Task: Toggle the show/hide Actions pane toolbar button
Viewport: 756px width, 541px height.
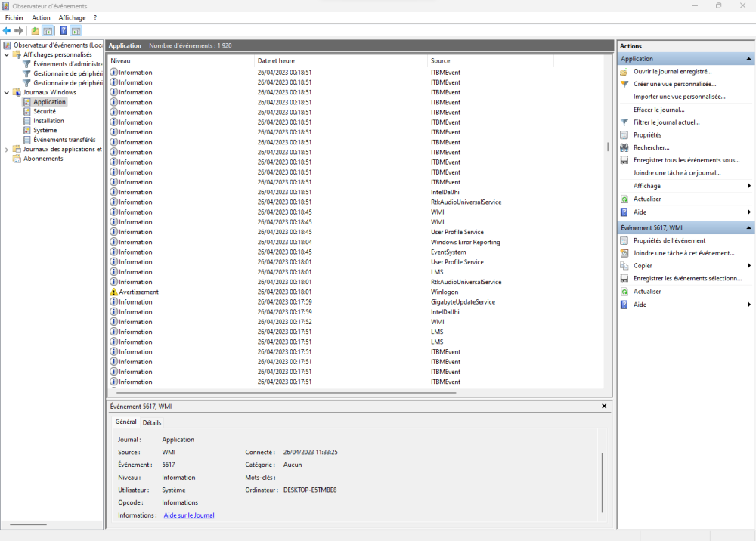Action: pyautogui.click(x=76, y=31)
